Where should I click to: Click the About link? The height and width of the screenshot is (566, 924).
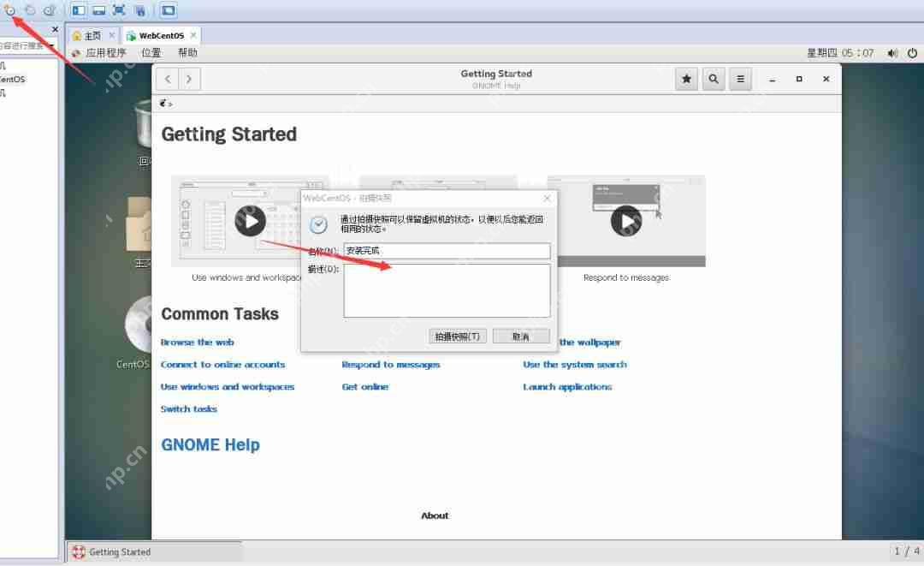point(435,515)
